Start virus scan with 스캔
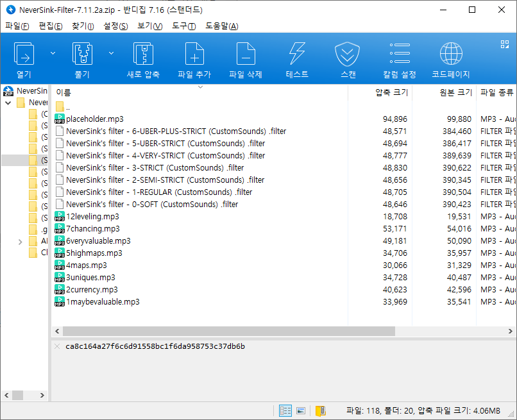This screenshot has height=420, width=517. [x=348, y=60]
